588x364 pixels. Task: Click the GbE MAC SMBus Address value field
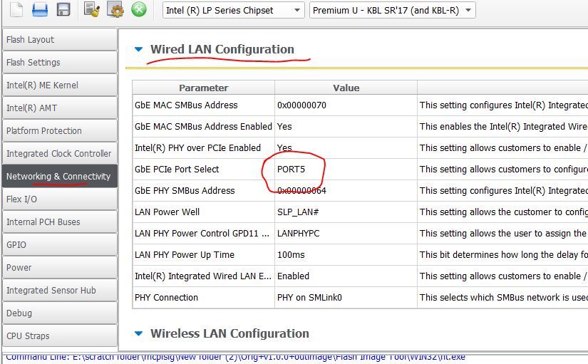pyautogui.click(x=346, y=105)
